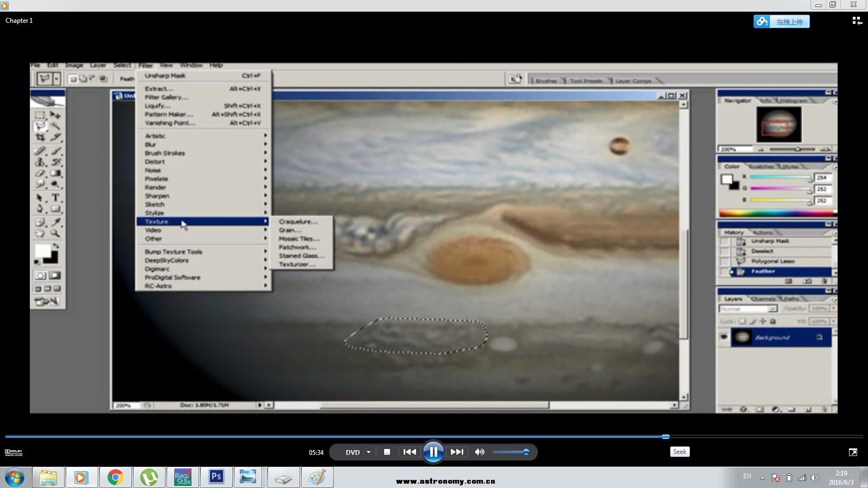The image size is (868, 488).
Task: Go to the previous chapter
Action: click(x=410, y=452)
